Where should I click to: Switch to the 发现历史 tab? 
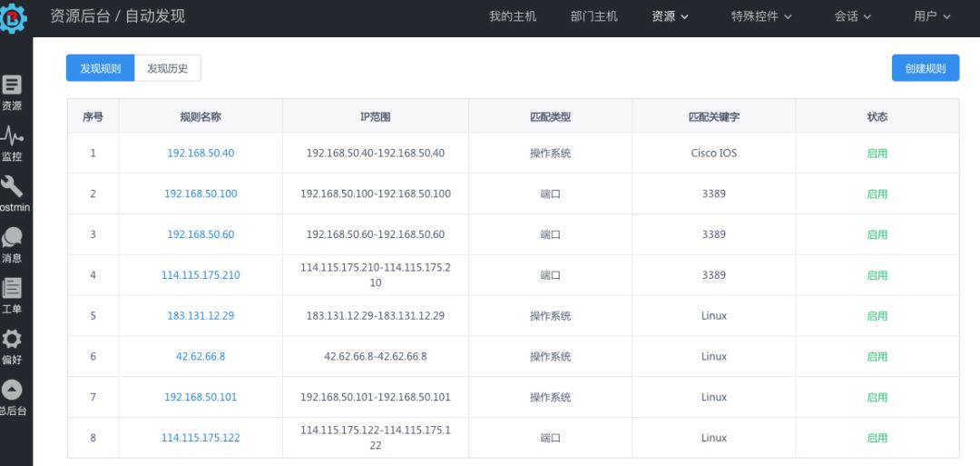tap(168, 68)
